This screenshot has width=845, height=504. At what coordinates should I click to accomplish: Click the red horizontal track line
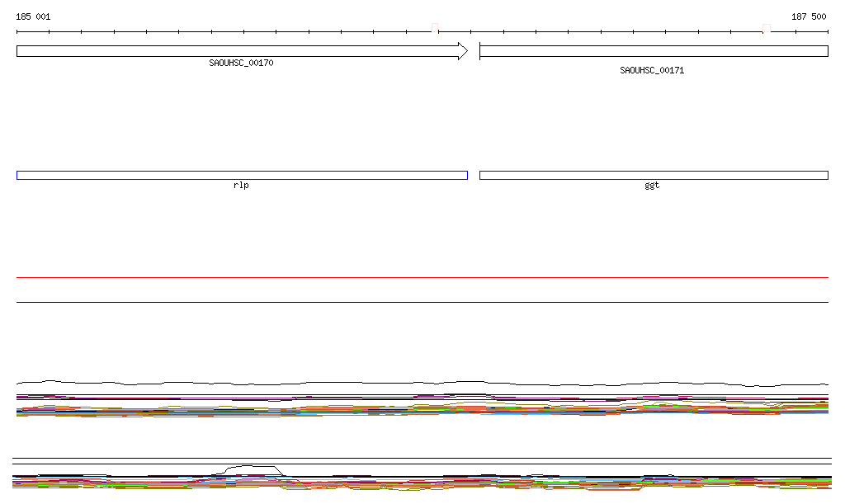422,278
